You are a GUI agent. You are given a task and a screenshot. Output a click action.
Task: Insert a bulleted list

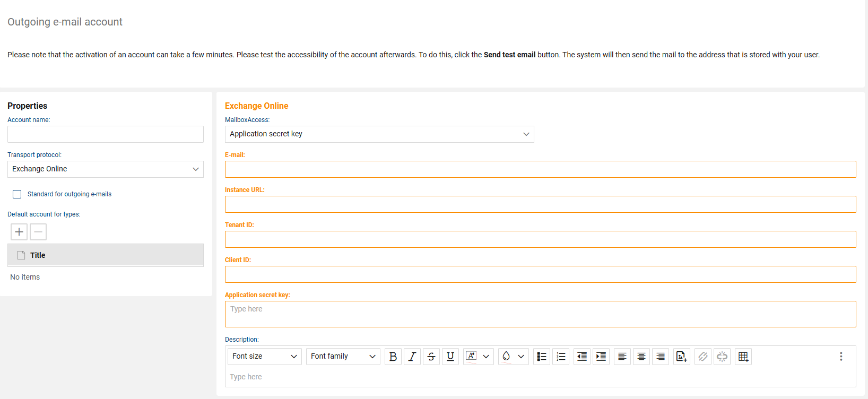pos(542,357)
